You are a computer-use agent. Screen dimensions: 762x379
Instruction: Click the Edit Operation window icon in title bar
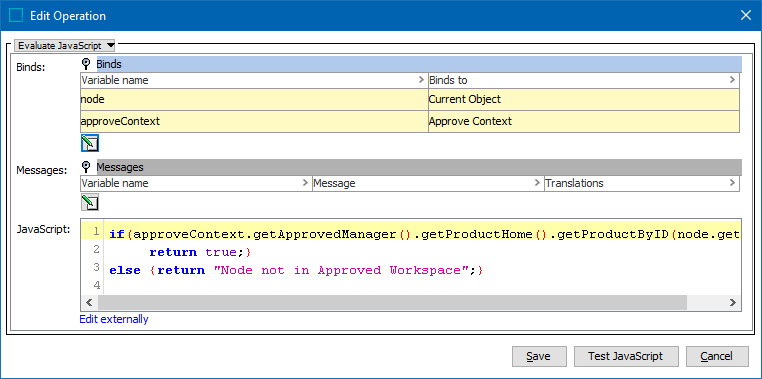[16, 16]
